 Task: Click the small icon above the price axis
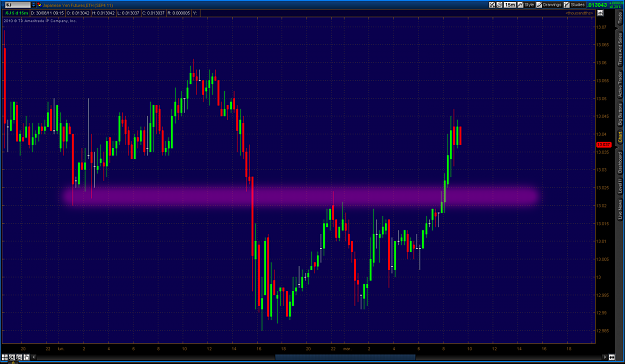tap(600, 13)
